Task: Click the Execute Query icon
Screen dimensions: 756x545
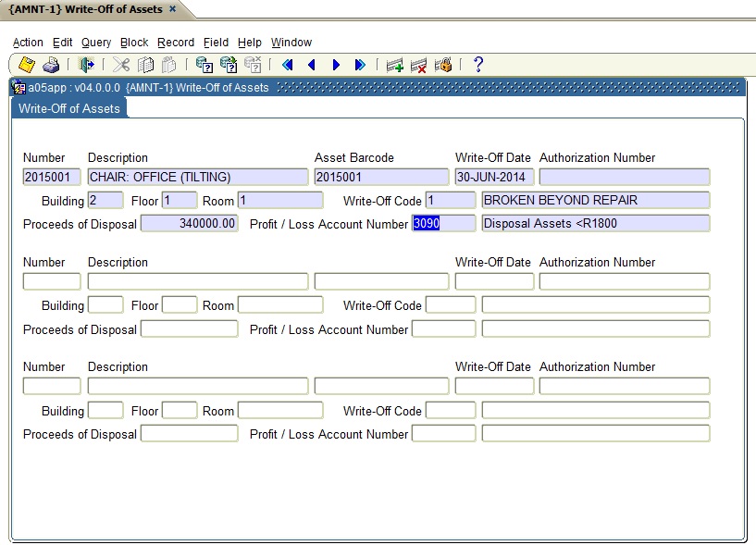Action: point(229,65)
